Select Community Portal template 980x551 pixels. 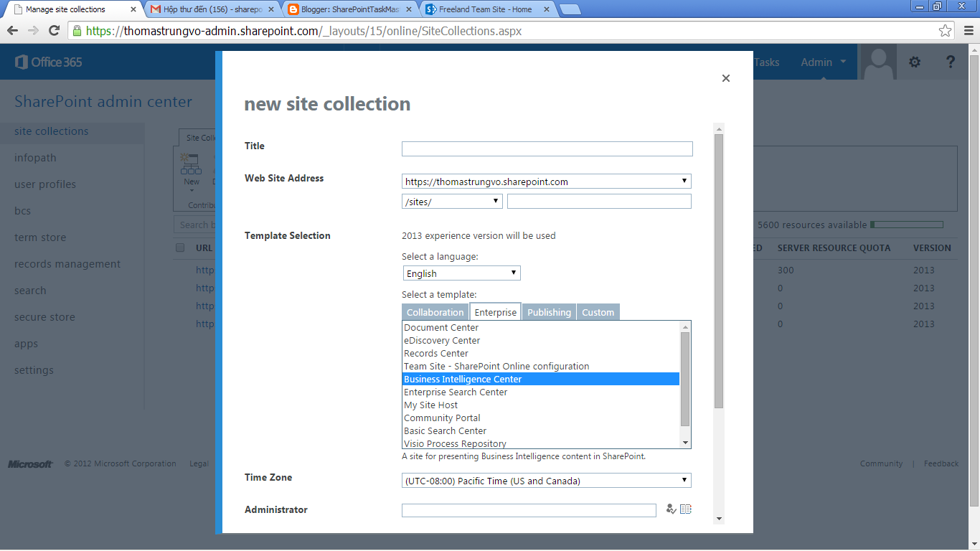tap(541, 418)
